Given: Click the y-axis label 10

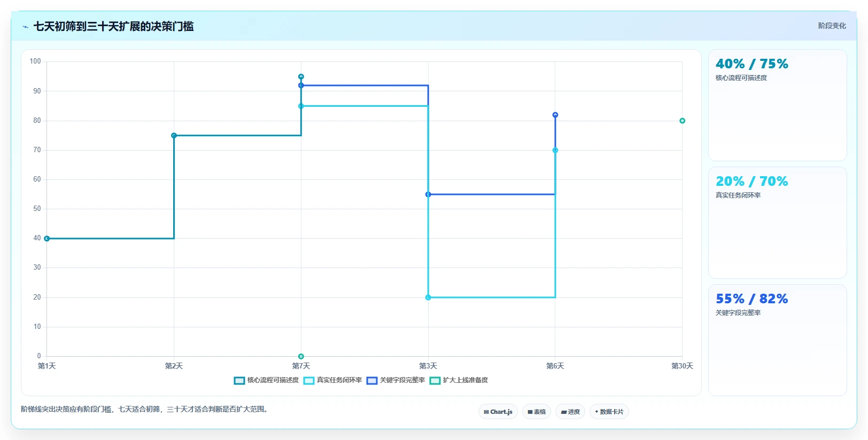Looking at the screenshot, I should point(37,327).
